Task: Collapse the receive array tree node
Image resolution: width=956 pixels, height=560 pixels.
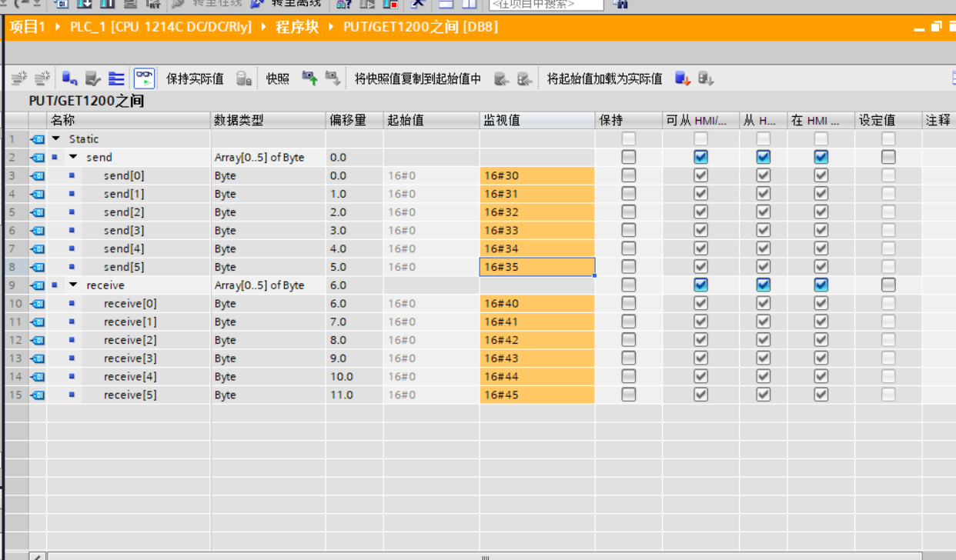Action: point(73,285)
